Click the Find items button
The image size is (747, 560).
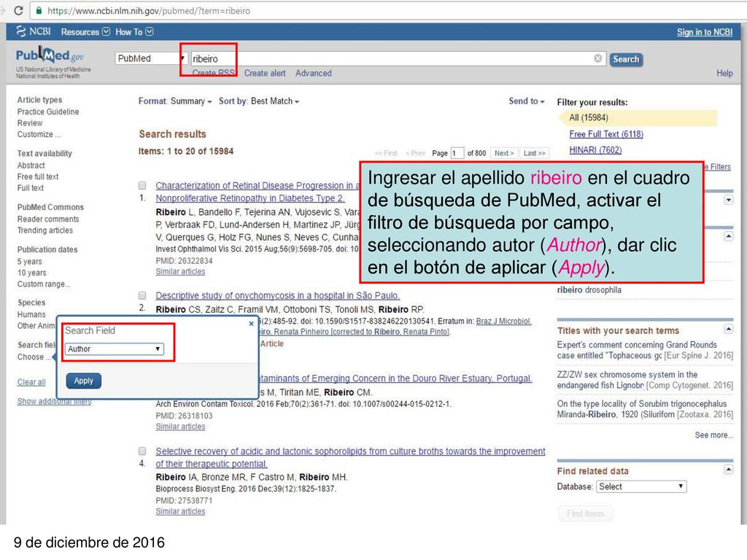[x=586, y=513]
